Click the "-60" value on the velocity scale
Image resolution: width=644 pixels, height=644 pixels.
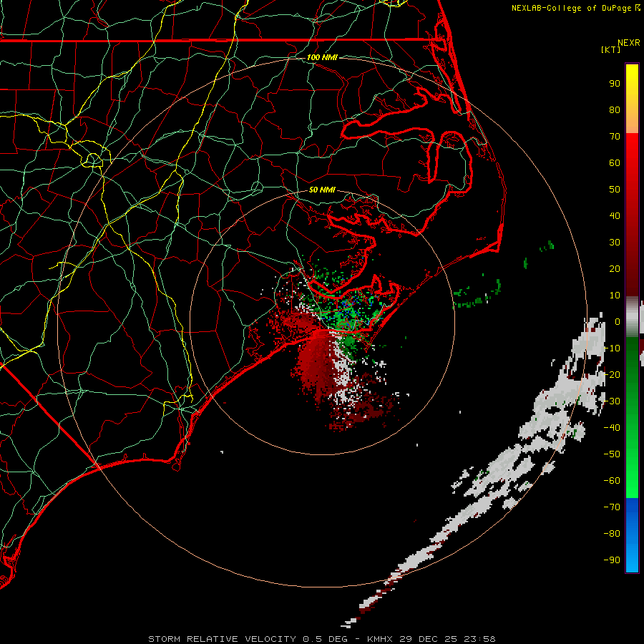[x=612, y=481]
